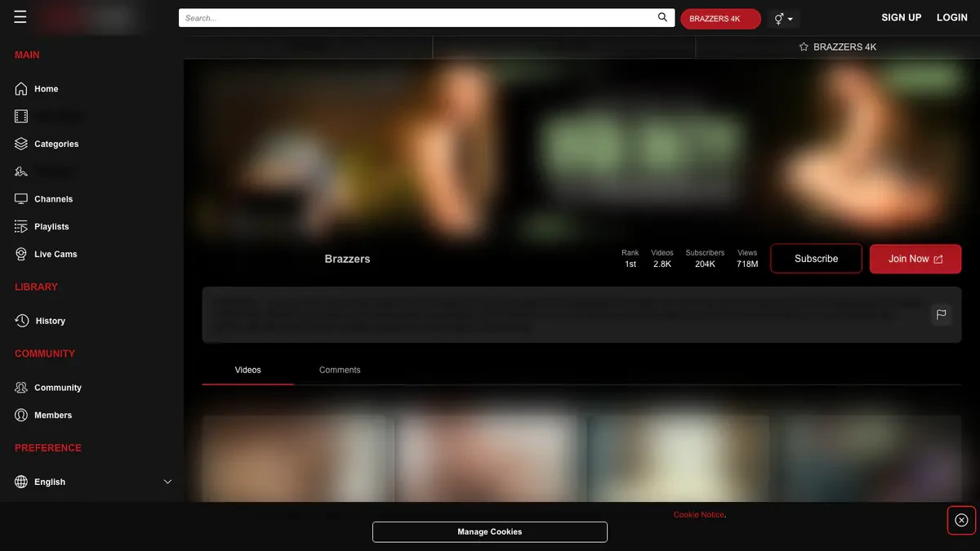Click the search magnifier icon

(663, 17)
